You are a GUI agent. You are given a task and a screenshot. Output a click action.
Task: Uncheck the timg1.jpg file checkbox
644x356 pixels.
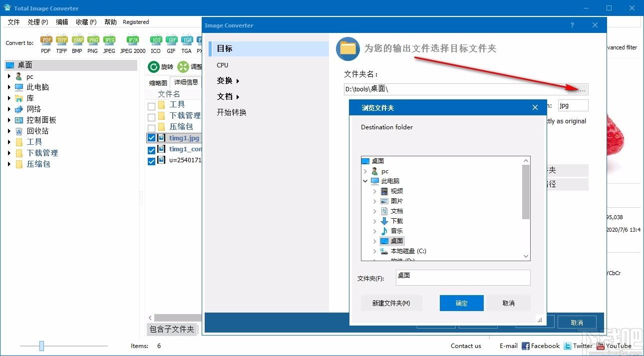(x=152, y=138)
